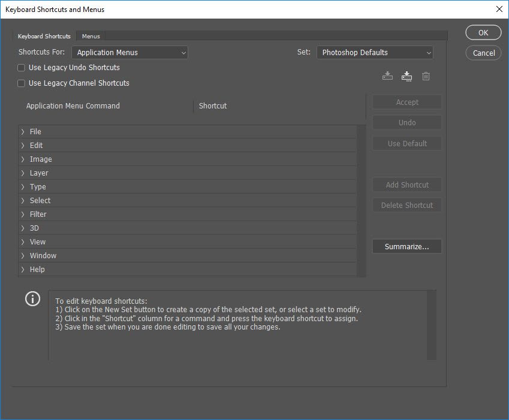Viewport: 509px width, 420px height.
Task: Open the Photoshop Defaults set dropdown
Action: tap(374, 52)
